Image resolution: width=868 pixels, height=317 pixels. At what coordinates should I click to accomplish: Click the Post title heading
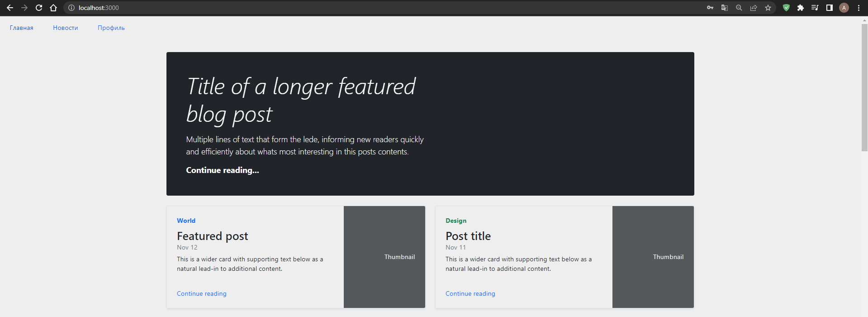click(x=468, y=236)
